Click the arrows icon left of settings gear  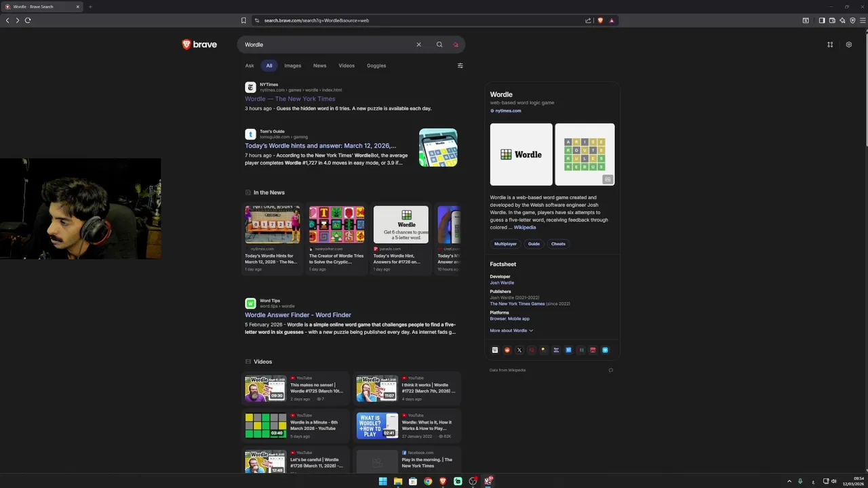click(x=830, y=45)
